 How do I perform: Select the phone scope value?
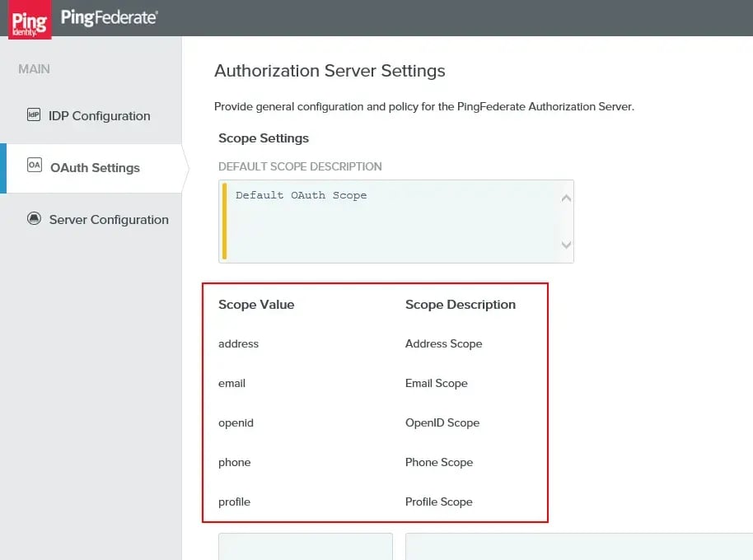pos(234,462)
